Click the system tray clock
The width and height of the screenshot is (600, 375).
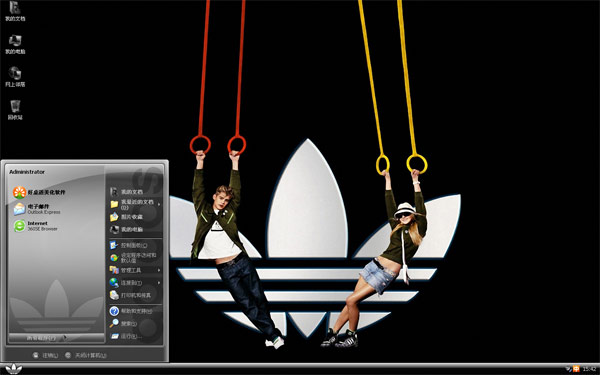pyautogui.click(x=589, y=369)
